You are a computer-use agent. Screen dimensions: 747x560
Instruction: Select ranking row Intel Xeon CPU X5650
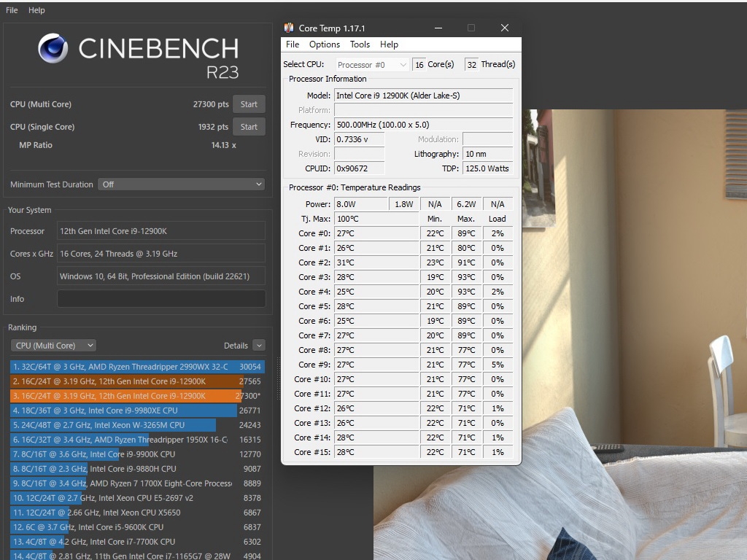pyautogui.click(x=137, y=513)
